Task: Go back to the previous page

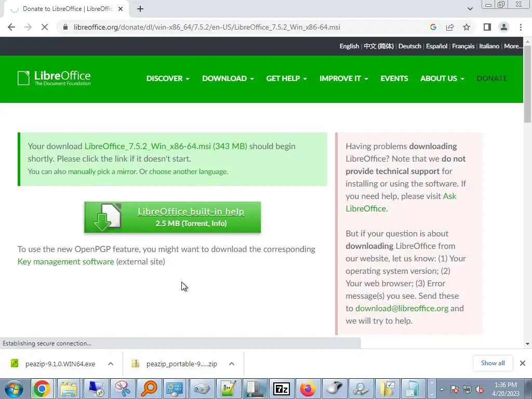Action: (11, 27)
